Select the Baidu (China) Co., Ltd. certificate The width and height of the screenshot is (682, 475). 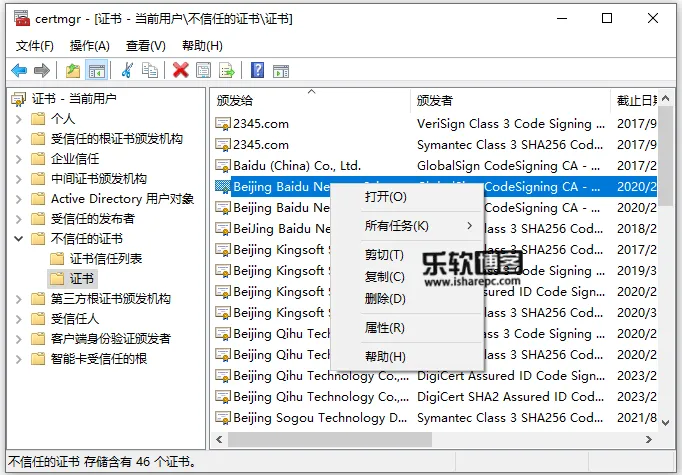click(436, 166)
